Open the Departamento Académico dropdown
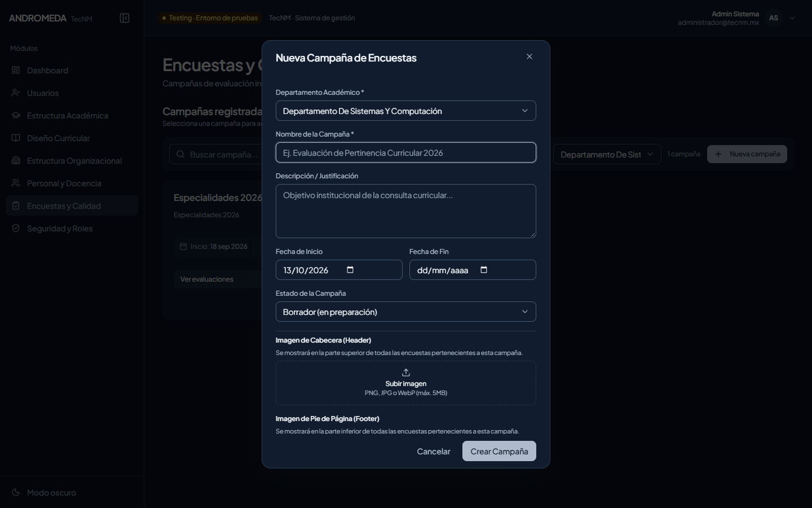 406,111
